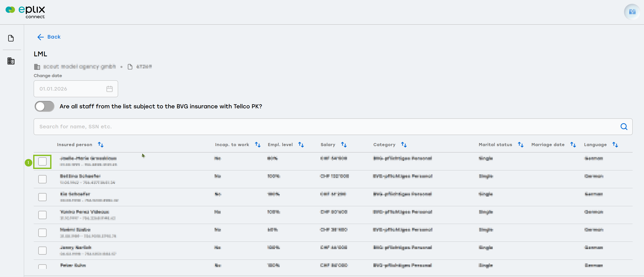Focus the Search for name, SSN field
The image size is (644, 277).
pos(333,127)
